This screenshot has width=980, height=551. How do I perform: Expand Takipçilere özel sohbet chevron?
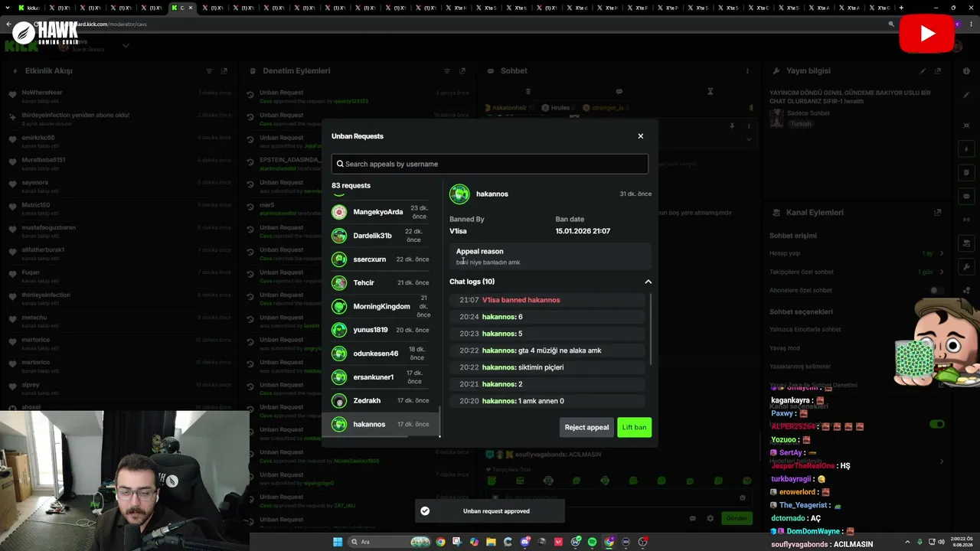[x=942, y=272]
